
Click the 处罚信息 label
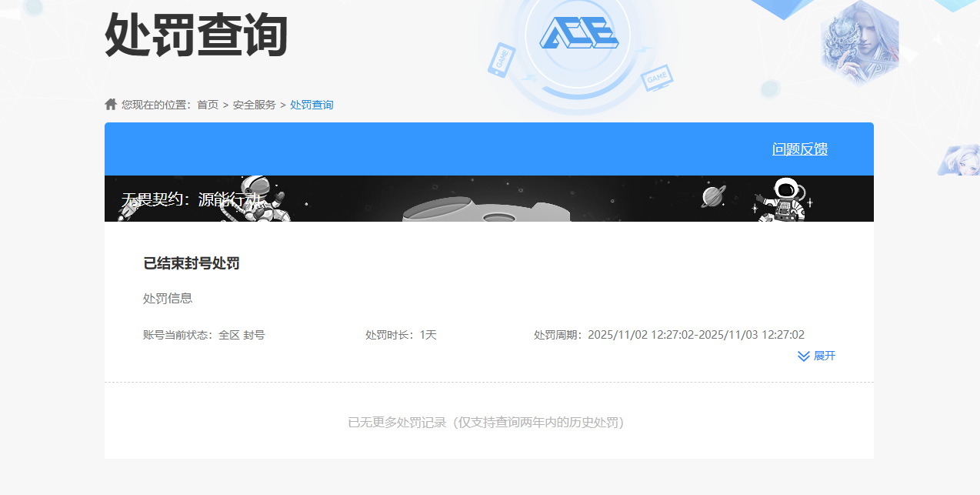(168, 298)
